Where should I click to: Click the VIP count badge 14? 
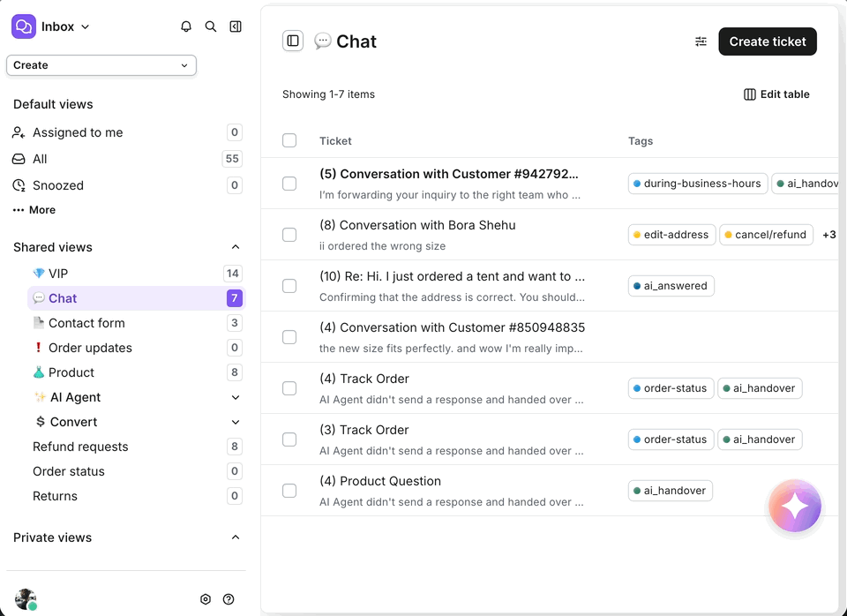[233, 274]
